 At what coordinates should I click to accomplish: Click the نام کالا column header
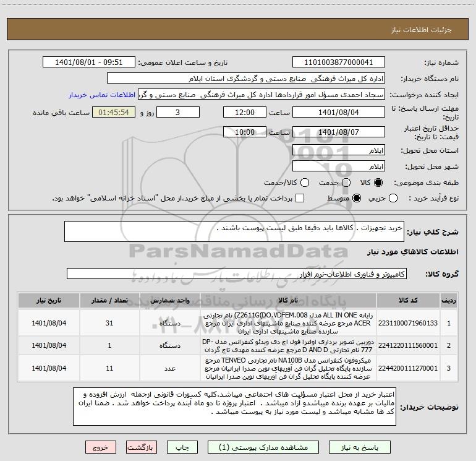[x=288, y=300]
